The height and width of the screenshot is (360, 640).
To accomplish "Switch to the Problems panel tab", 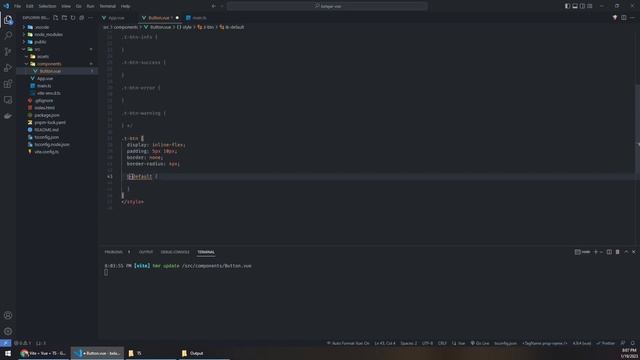I will 113,252.
